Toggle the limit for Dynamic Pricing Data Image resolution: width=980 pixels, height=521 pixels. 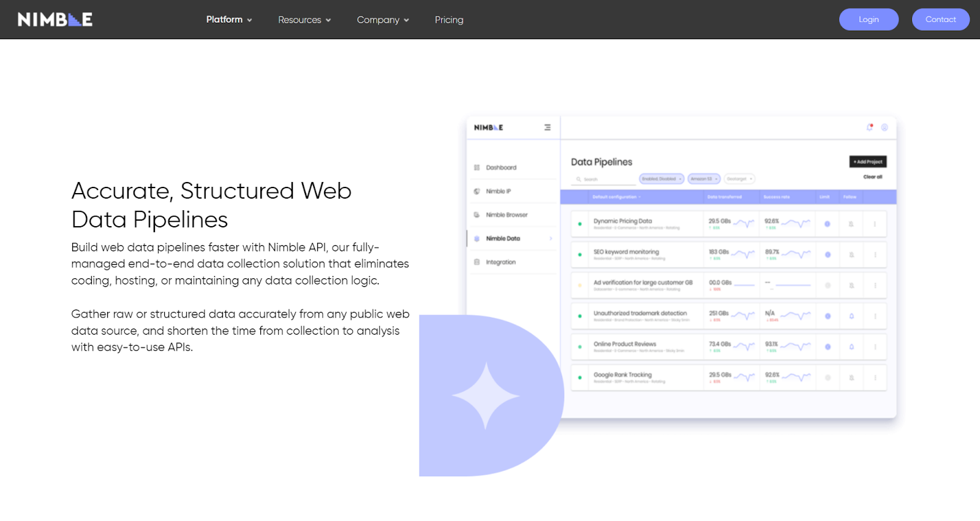pyautogui.click(x=827, y=224)
